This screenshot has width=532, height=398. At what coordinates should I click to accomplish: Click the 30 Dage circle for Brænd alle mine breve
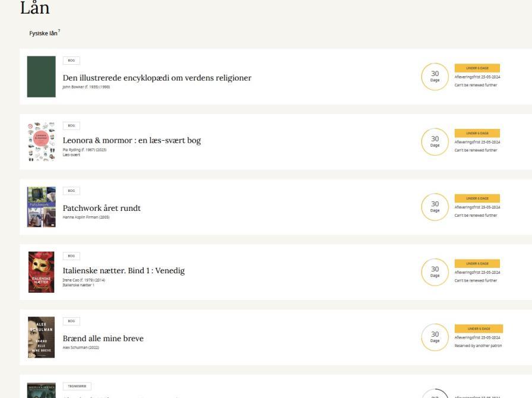pyautogui.click(x=435, y=337)
